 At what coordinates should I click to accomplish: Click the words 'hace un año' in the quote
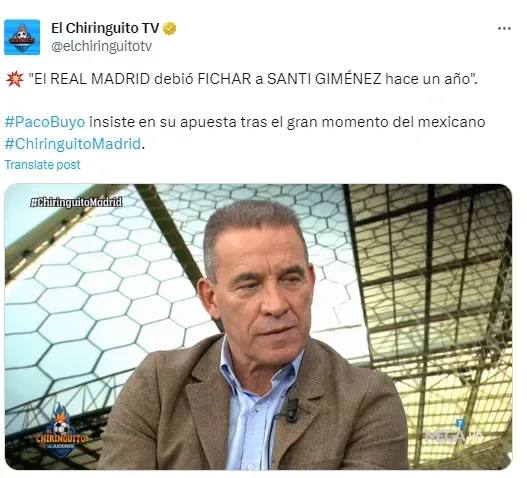429,79
